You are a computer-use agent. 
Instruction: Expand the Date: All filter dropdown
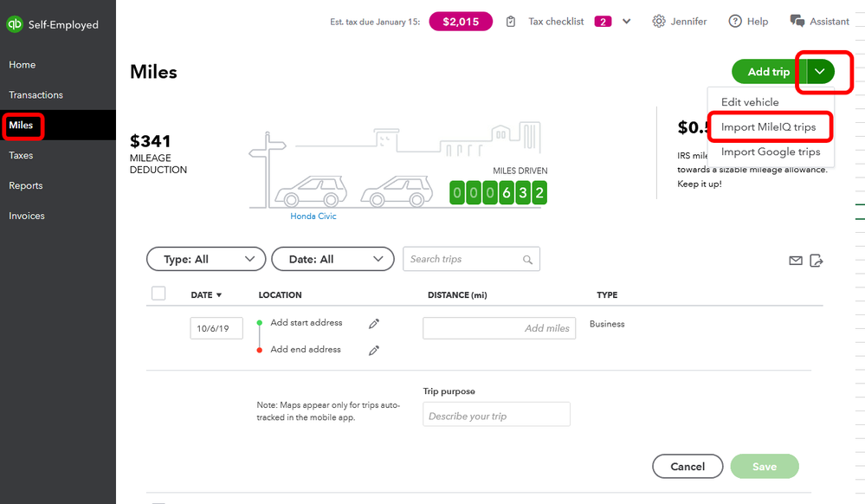point(333,259)
